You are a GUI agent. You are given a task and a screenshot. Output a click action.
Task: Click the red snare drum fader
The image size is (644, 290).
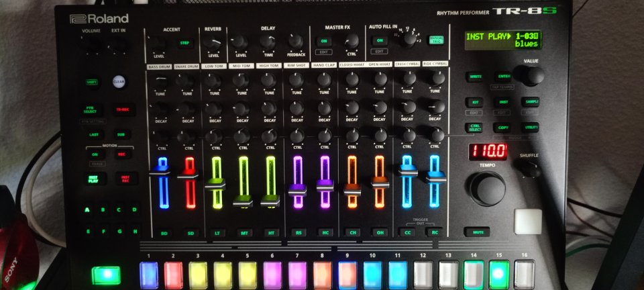[188, 175]
